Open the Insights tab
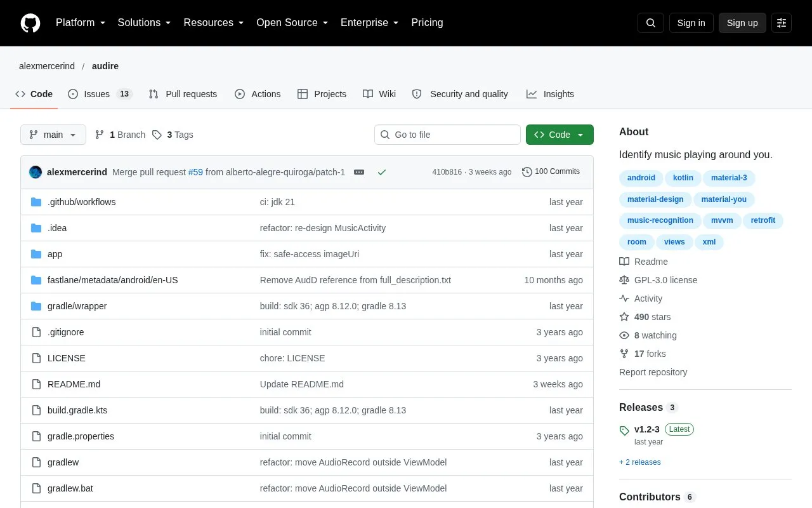This screenshot has width=812, height=508. (550, 94)
